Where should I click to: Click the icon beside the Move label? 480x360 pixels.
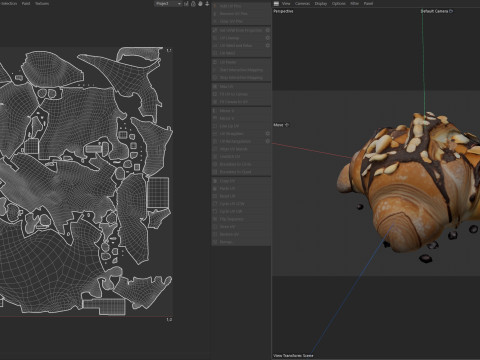[x=287, y=125]
